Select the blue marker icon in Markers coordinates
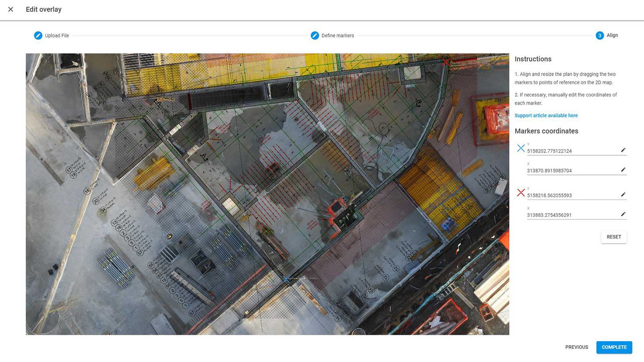644x362 pixels. pyautogui.click(x=521, y=148)
